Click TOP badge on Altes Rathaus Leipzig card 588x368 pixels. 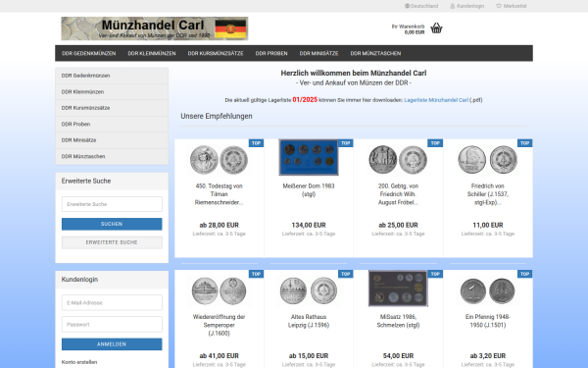point(346,274)
